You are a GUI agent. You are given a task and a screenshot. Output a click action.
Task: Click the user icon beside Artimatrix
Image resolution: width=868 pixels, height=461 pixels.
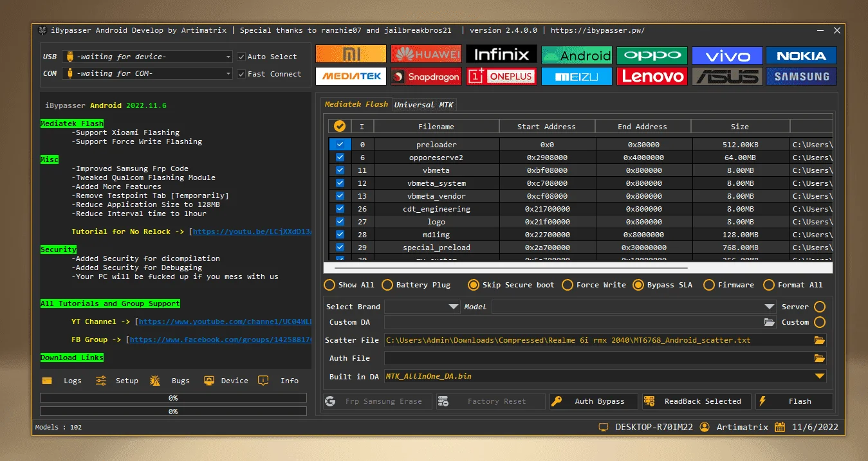[705, 427]
